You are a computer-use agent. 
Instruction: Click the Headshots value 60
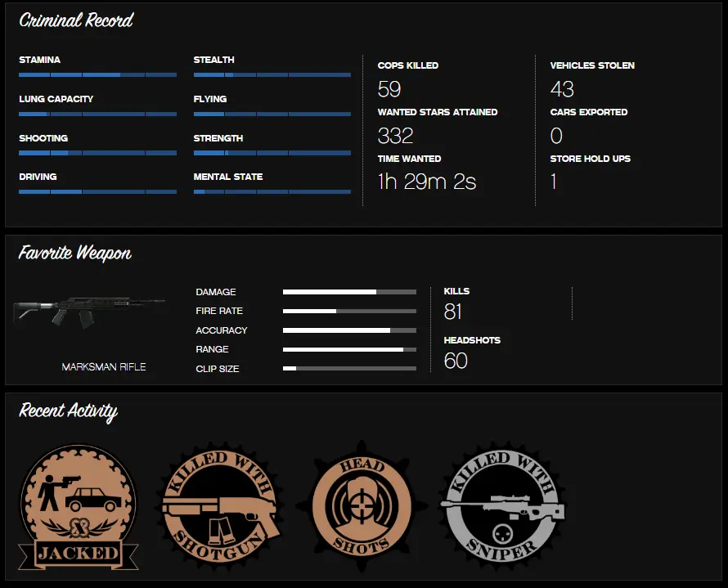(x=456, y=361)
